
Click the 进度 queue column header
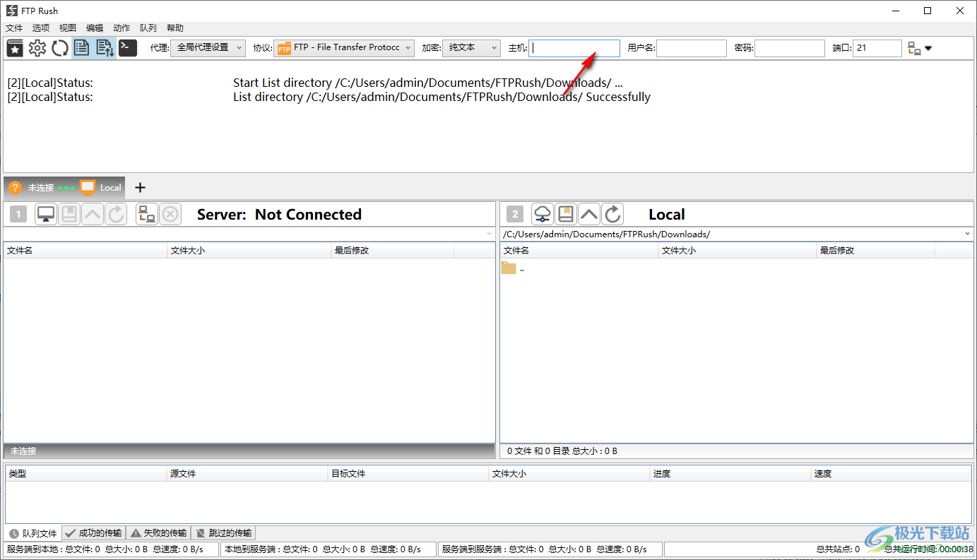[x=730, y=474]
